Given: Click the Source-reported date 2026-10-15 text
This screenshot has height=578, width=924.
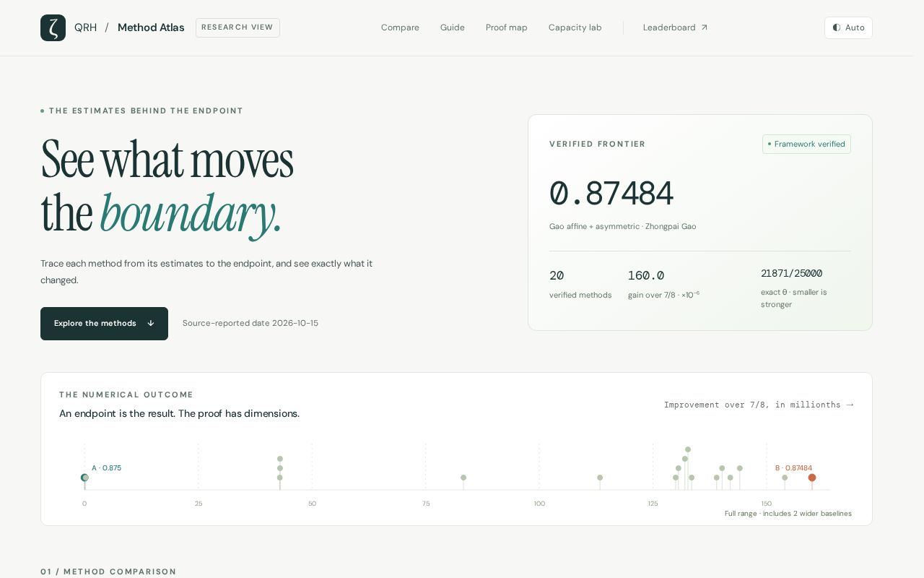Looking at the screenshot, I should tap(250, 324).
